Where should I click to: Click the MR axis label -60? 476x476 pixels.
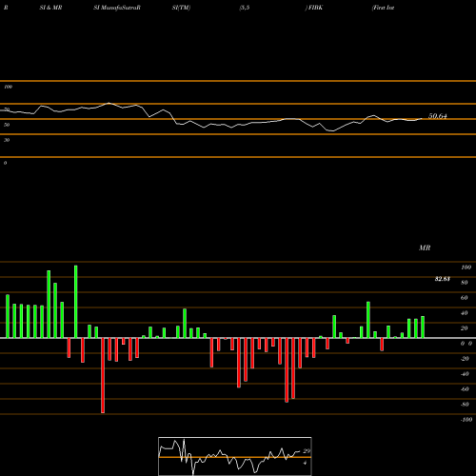point(465,389)
